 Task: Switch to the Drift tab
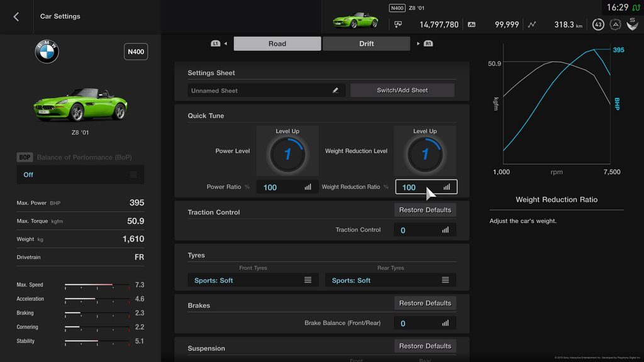click(367, 43)
